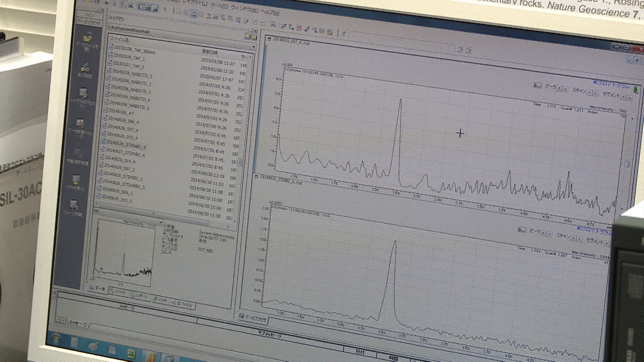Select file 20140626_006_4

click(x=120, y=120)
